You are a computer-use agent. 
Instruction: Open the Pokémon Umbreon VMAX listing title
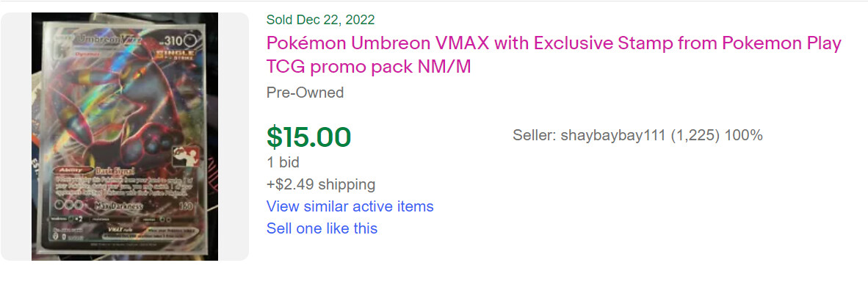point(554,55)
